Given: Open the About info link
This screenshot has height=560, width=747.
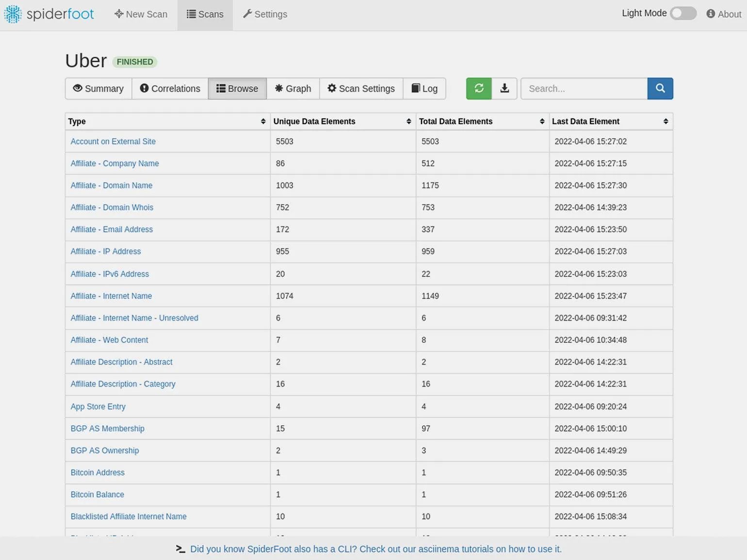Looking at the screenshot, I should (724, 14).
